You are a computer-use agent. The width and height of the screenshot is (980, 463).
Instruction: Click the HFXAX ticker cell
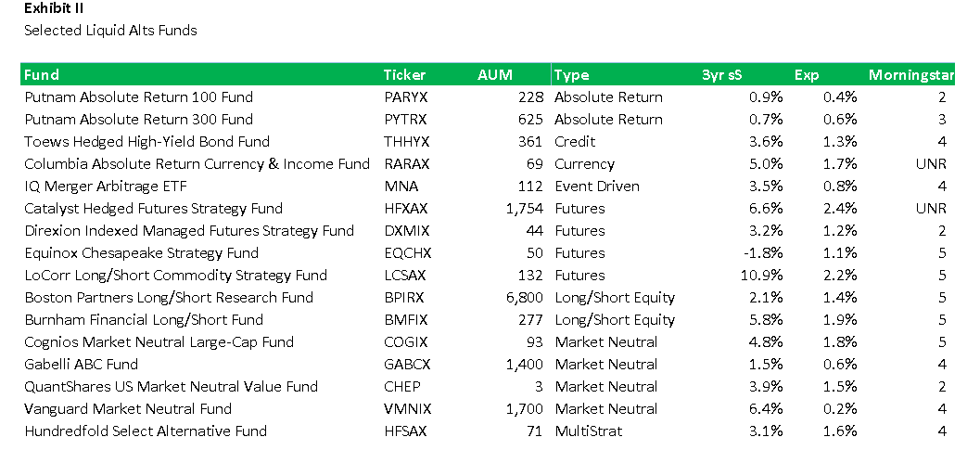tap(406, 209)
